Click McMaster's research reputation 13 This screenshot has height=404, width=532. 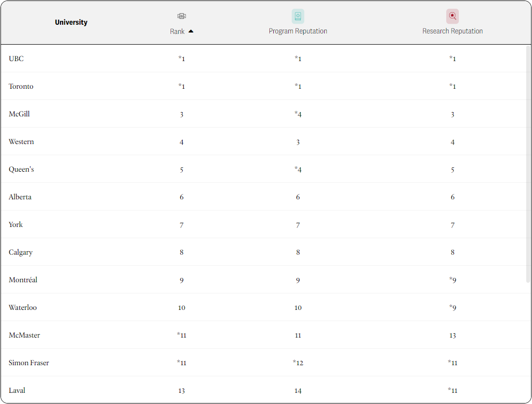453,336
